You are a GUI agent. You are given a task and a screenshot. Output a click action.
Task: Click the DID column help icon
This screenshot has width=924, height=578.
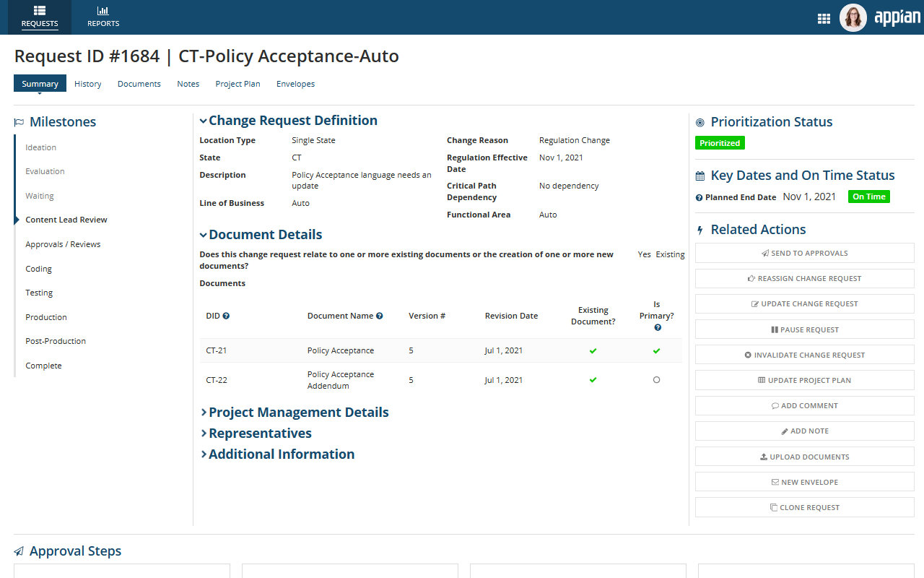[x=226, y=316]
